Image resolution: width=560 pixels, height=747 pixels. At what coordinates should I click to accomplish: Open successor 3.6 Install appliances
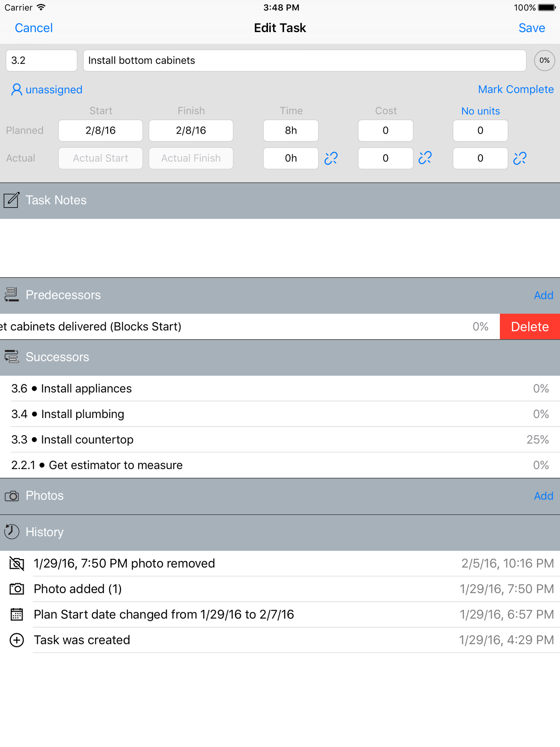pos(280,388)
